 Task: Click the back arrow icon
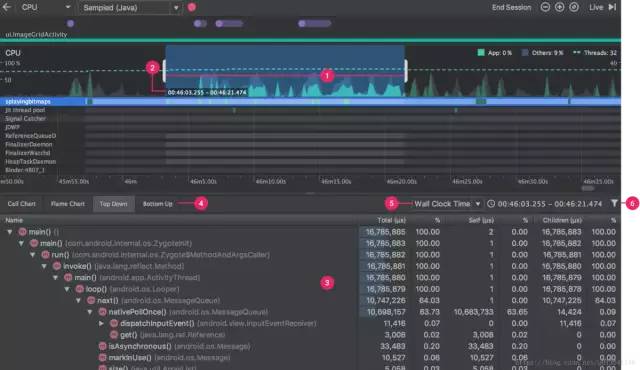(x=7, y=7)
